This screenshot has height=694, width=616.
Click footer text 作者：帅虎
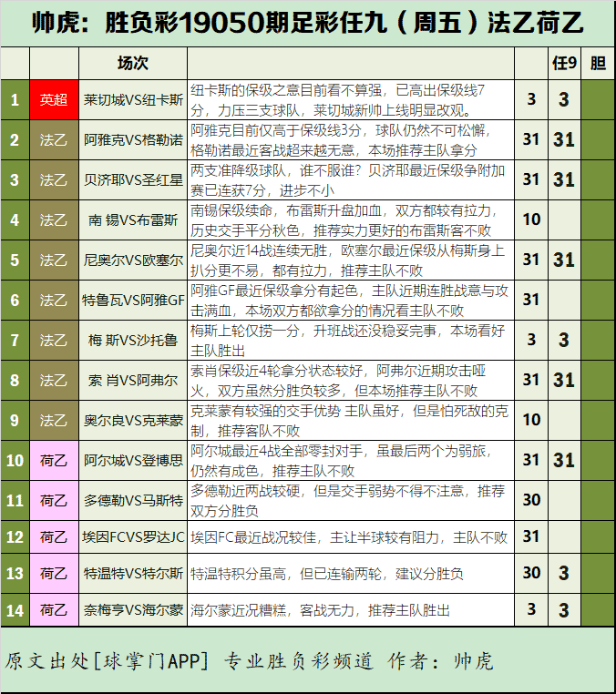(441, 661)
